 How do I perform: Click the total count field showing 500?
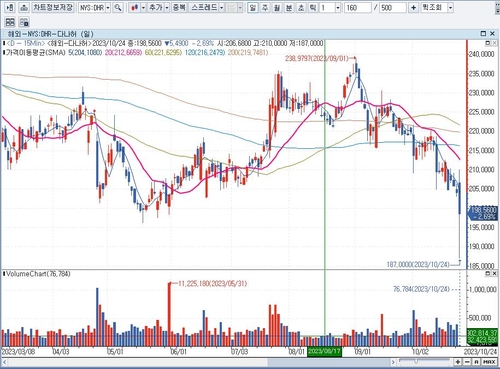pos(393,8)
